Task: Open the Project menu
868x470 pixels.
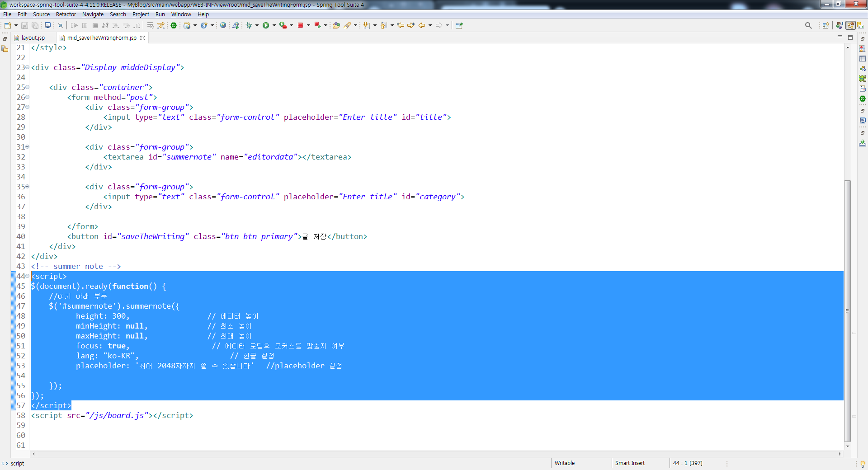Action: coord(141,14)
